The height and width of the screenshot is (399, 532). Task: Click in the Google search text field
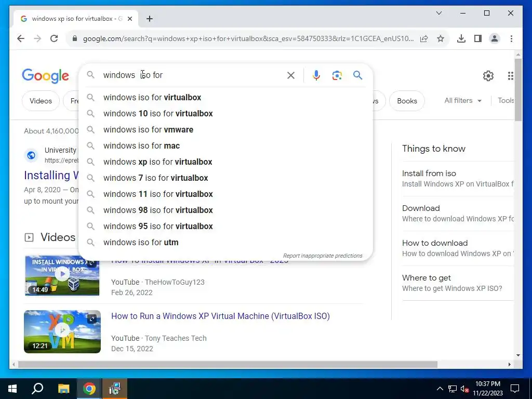pos(193,75)
